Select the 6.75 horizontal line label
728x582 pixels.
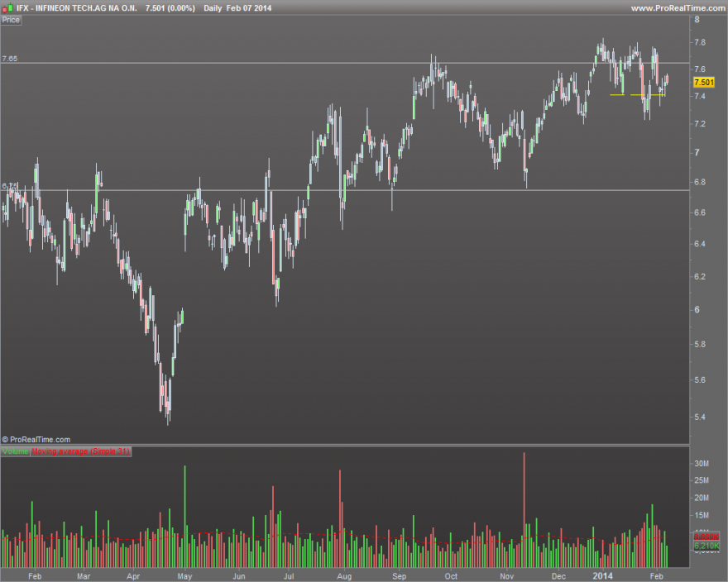pos(10,186)
